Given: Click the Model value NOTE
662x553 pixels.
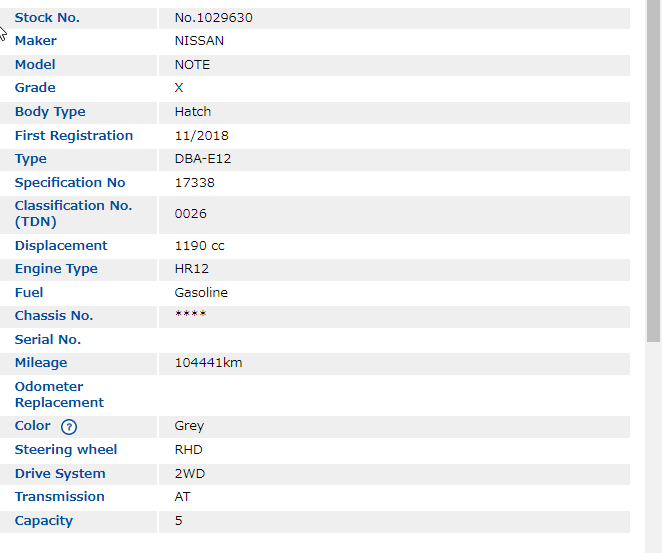Looking at the screenshot, I should coord(192,65).
